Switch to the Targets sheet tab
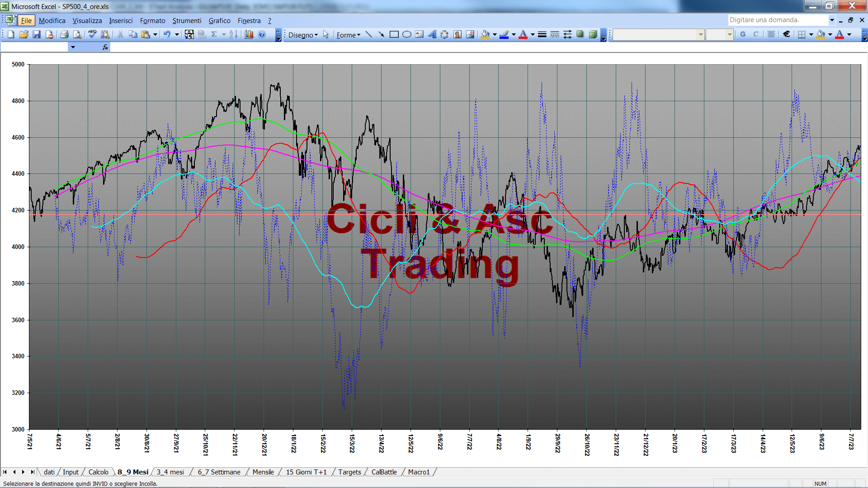 click(349, 472)
